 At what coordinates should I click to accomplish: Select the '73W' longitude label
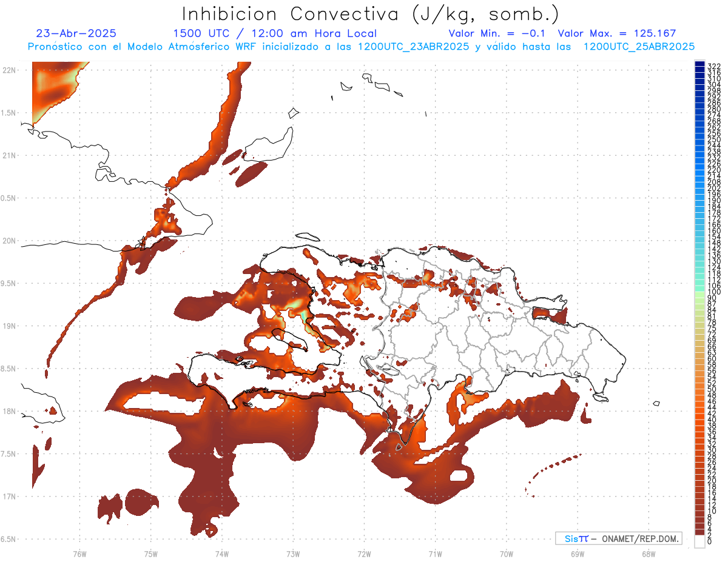[x=293, y=554]
